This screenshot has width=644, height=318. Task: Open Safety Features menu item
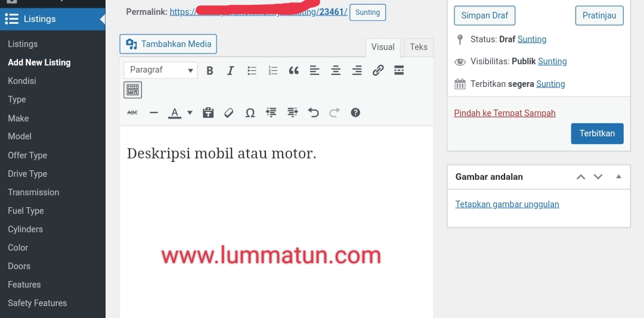pyautogui.click(x=38, y=303)
